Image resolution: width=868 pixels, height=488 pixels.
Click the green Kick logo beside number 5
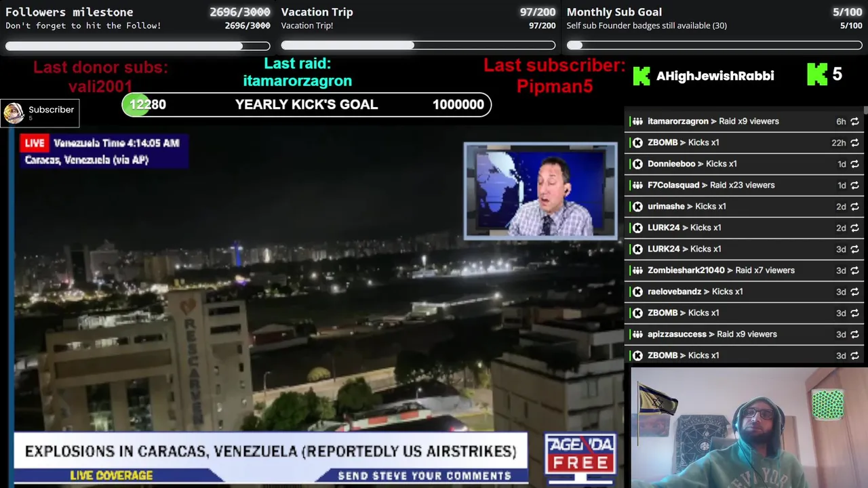(817, 75)
